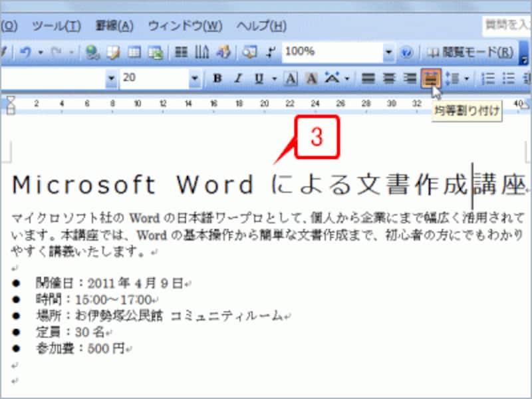The width and height of the screenshot is (532, 399).
Task: Click the bullet line 定員:30名
Action: [x=74, y=332]
